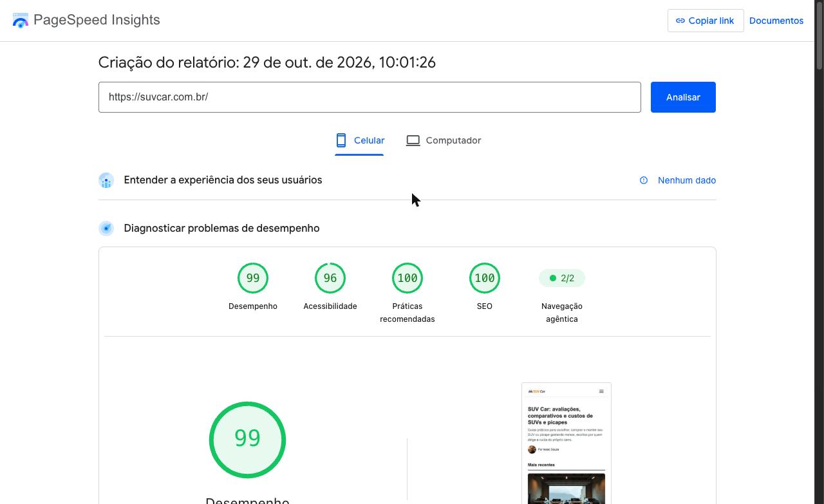Click 'Entender a experiência dos seus usuários' heading

(223, 180)
